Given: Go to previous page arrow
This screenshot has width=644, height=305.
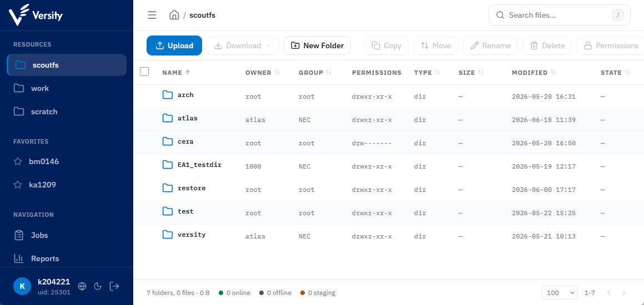Looking at the screenshot, I should 608,293.
